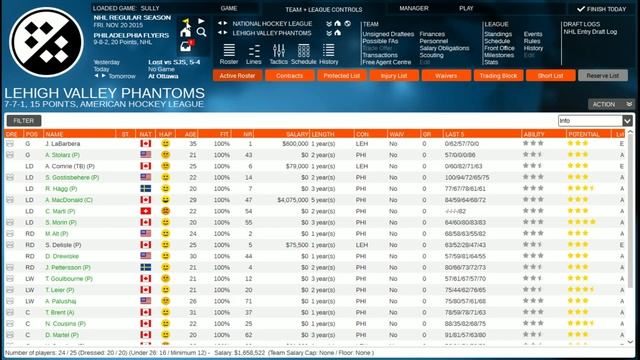Go to next league with right arrow
Image resolution: width=640 pixels, height=360 pixels.
225,24
